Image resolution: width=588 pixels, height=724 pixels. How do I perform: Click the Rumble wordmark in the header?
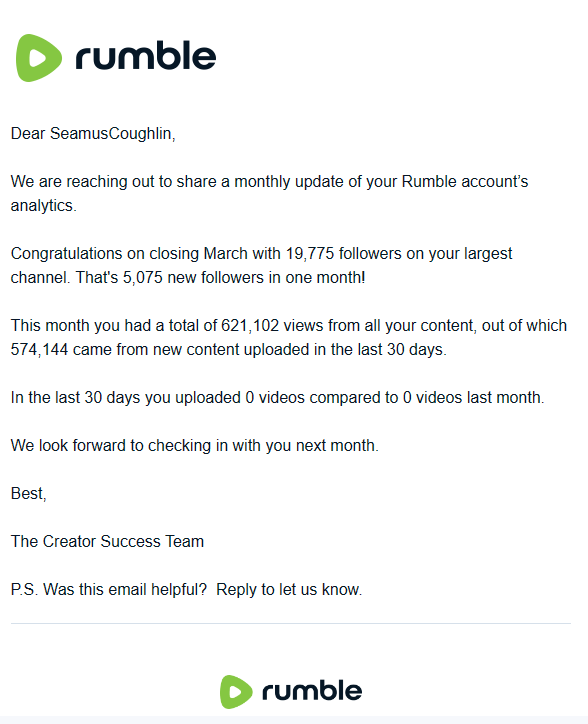[145, 56]
